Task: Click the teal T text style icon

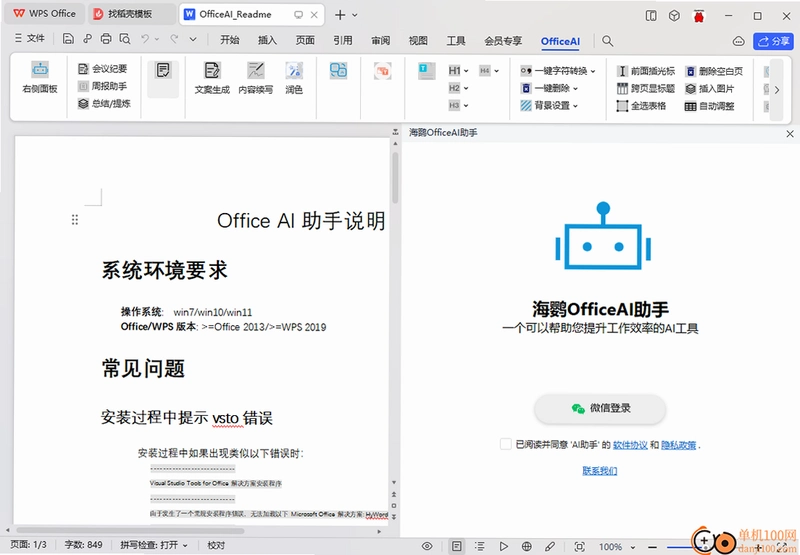Action: click(x=427, y=71)
